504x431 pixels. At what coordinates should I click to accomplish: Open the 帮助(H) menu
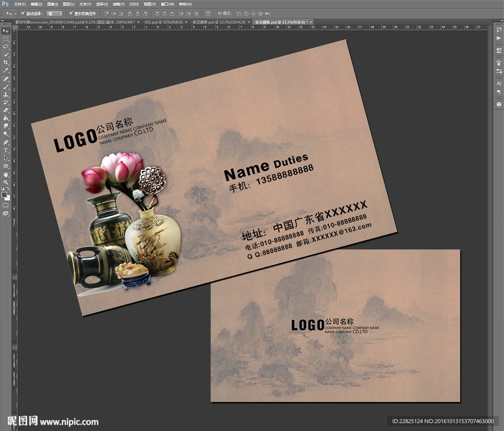click(x=185, y=4)
